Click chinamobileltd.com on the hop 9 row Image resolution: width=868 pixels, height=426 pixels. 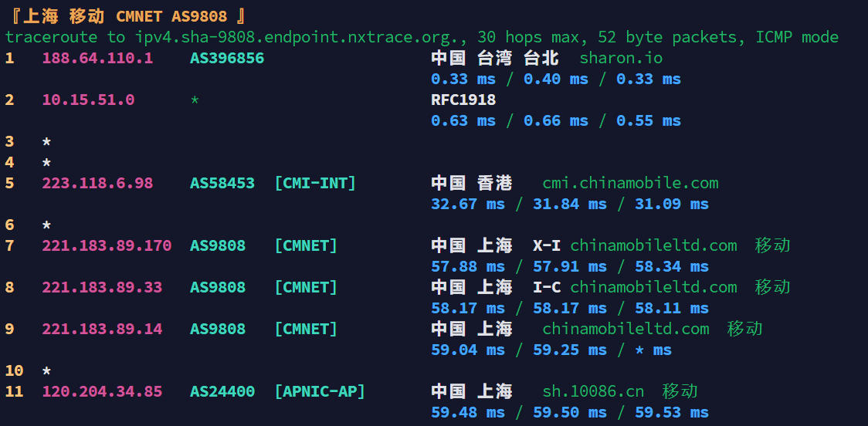coord(626,329)
